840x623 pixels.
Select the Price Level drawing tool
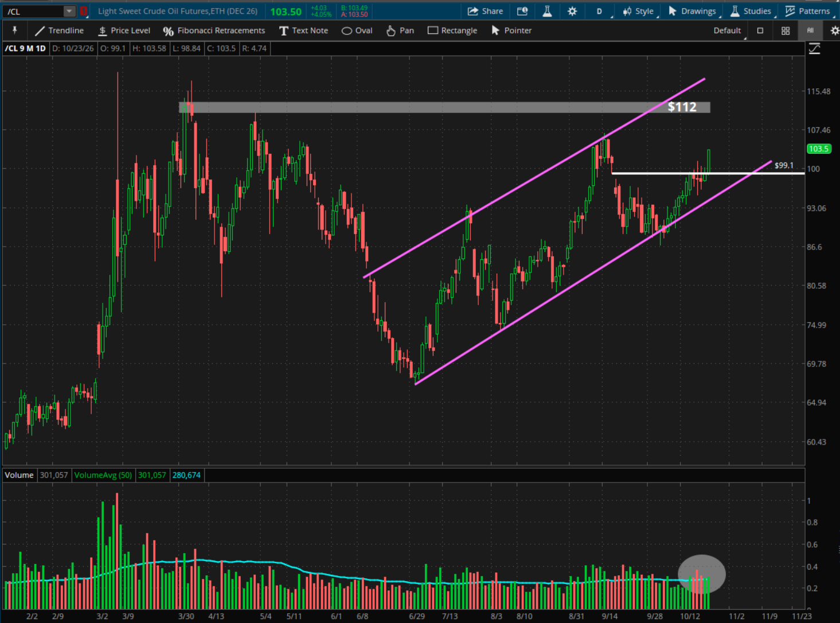[124, 30]
